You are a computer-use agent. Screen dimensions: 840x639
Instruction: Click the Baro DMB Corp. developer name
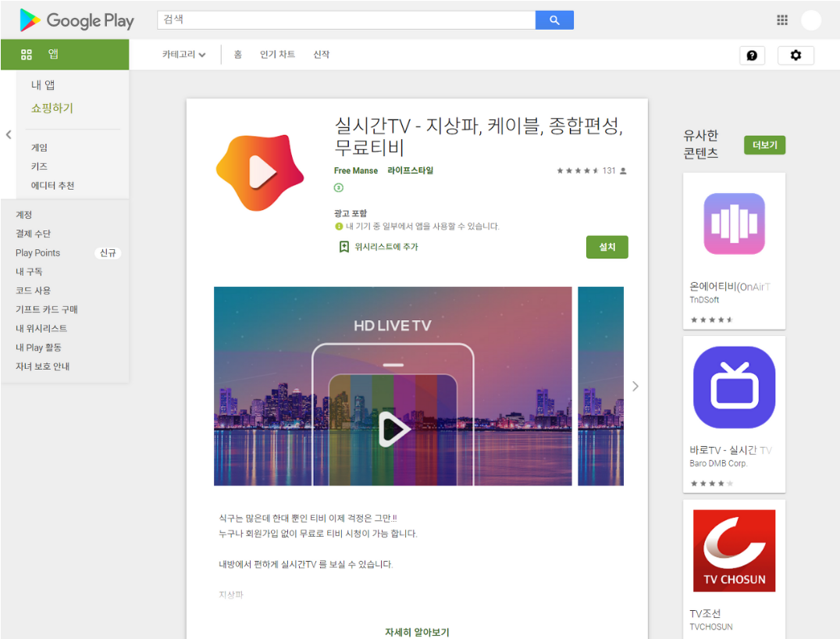718,464
